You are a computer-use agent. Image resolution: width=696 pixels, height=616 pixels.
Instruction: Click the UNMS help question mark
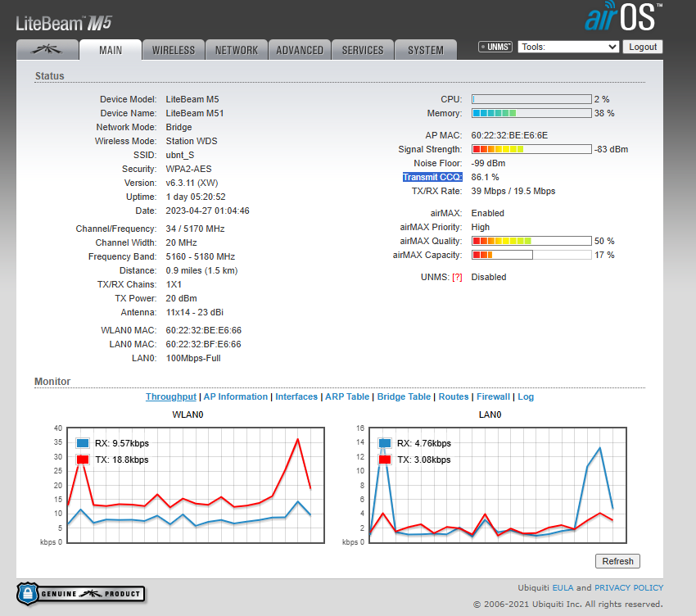pos(456,277)
